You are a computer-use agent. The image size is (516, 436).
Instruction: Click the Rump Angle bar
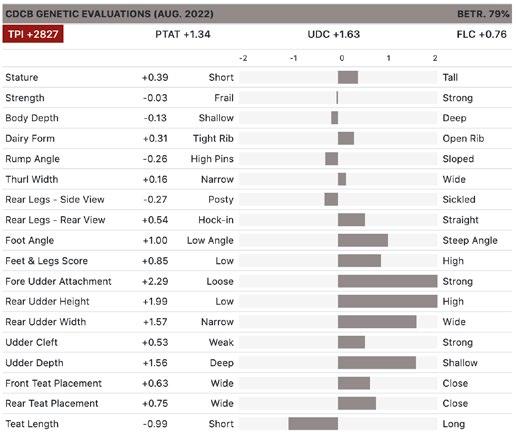pyautogui.click(x=332, y=159)
